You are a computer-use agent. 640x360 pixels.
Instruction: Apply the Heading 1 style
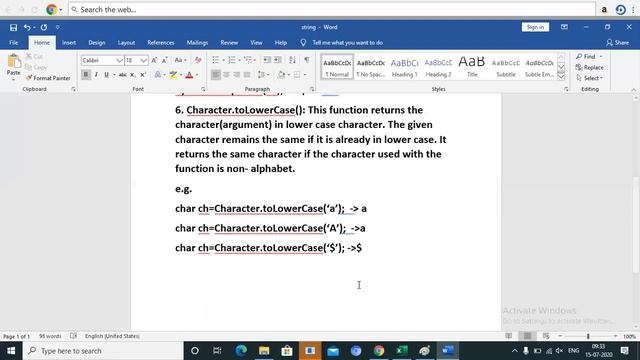pyautogui.click(x=404, y=67)
